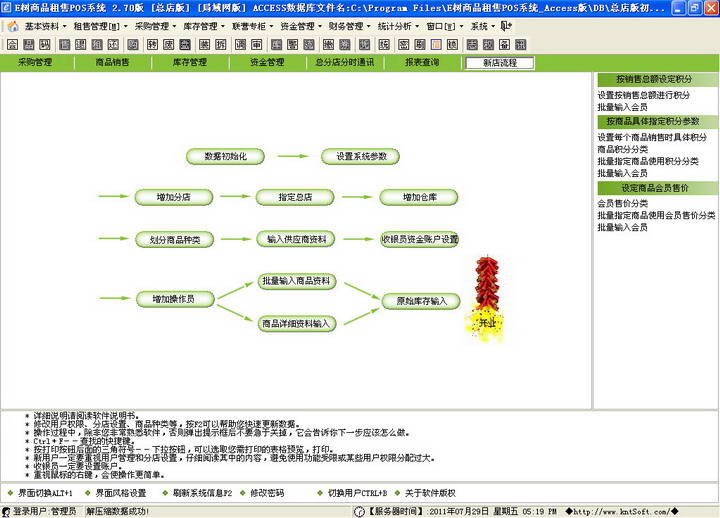Screen dimensions: 720x518
Task: Open the 联营专柜 dropdown menu
Action: [x=252, y=26]
